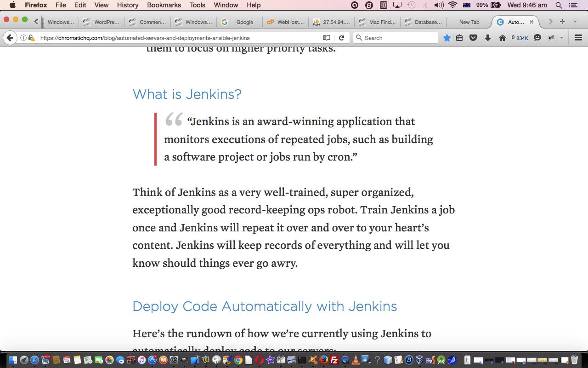Open a new tab with the plus button
The height and width of the screenshot is (368, 588).
click(562, 22)
